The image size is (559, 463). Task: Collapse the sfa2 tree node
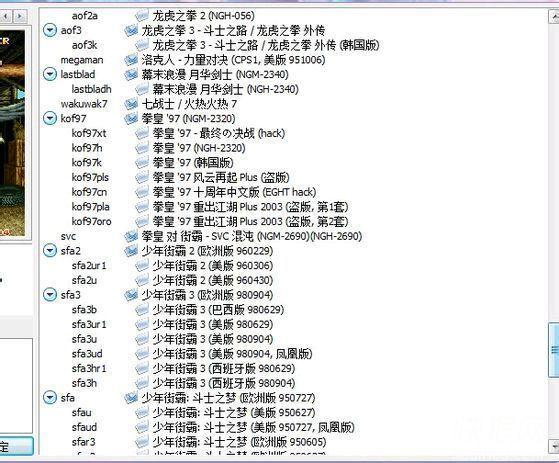point(50,251)
